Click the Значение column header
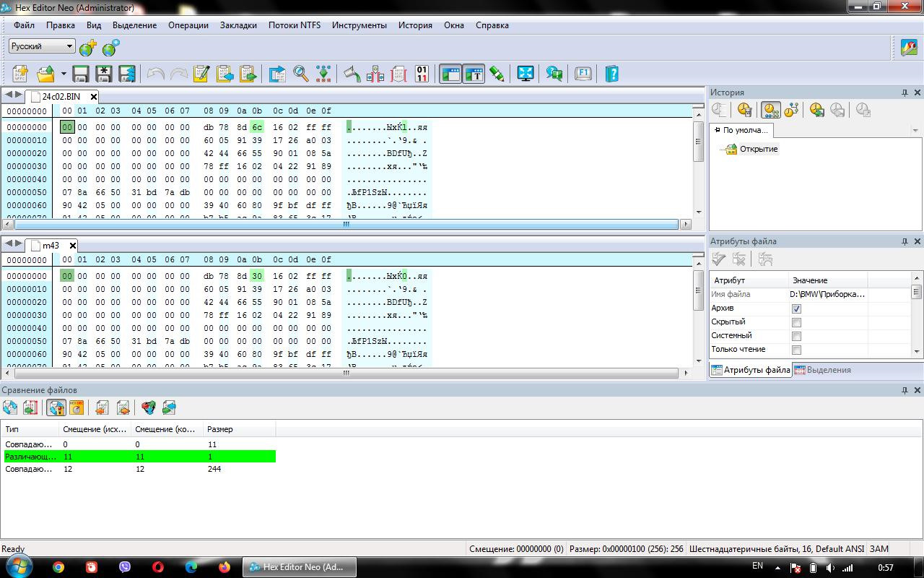 [829, 280]
